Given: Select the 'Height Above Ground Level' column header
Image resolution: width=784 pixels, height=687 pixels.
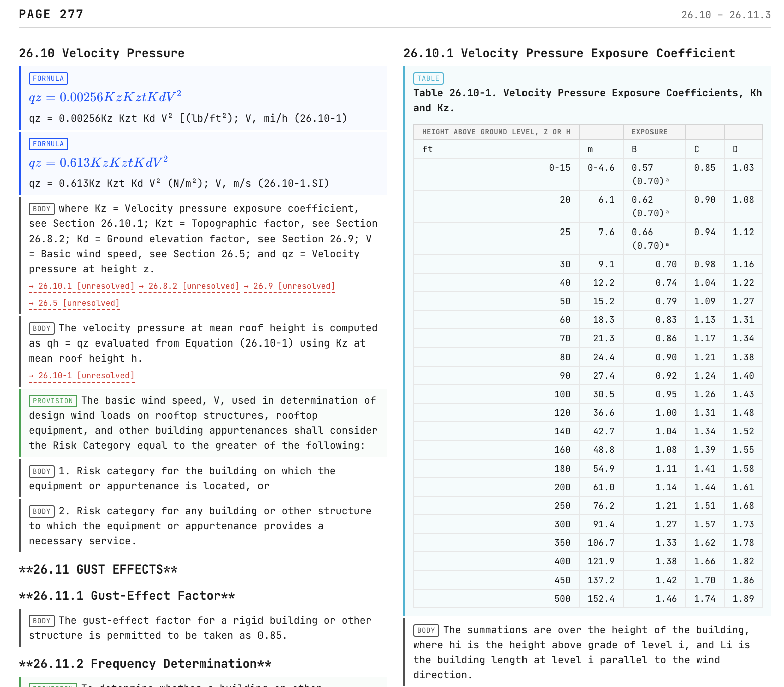Looking at the screenshot, I should click(496, 132).
